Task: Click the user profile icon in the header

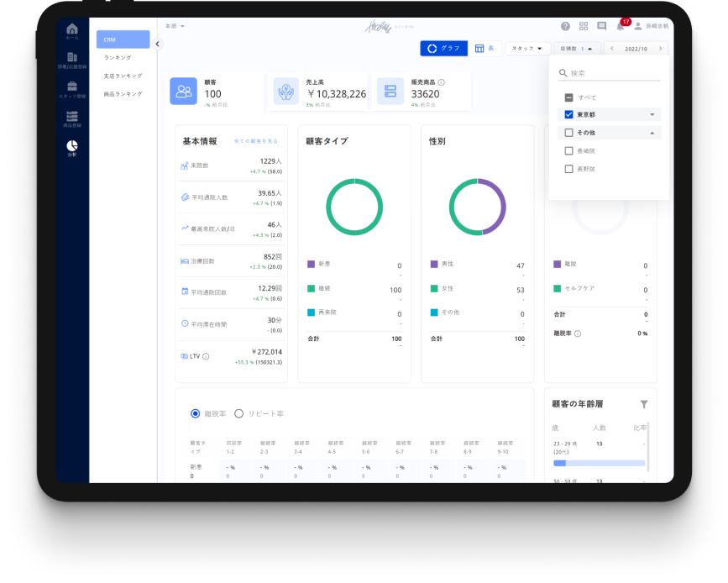Action: coord(638,27)
